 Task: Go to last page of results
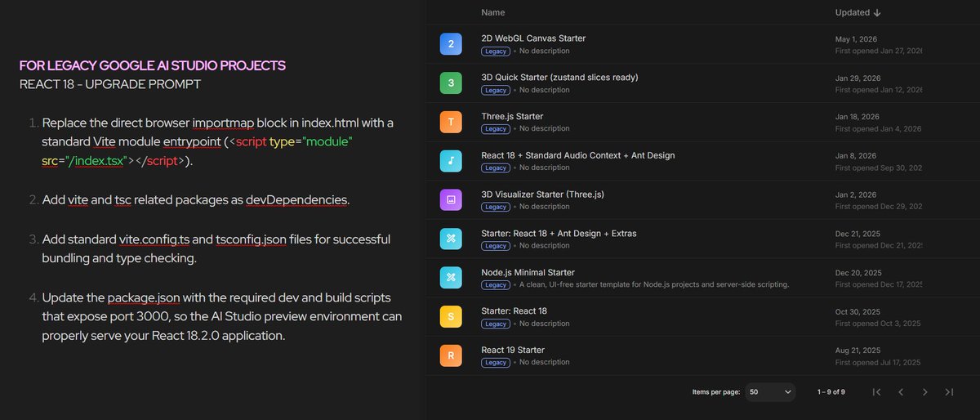tap(949, 392)
